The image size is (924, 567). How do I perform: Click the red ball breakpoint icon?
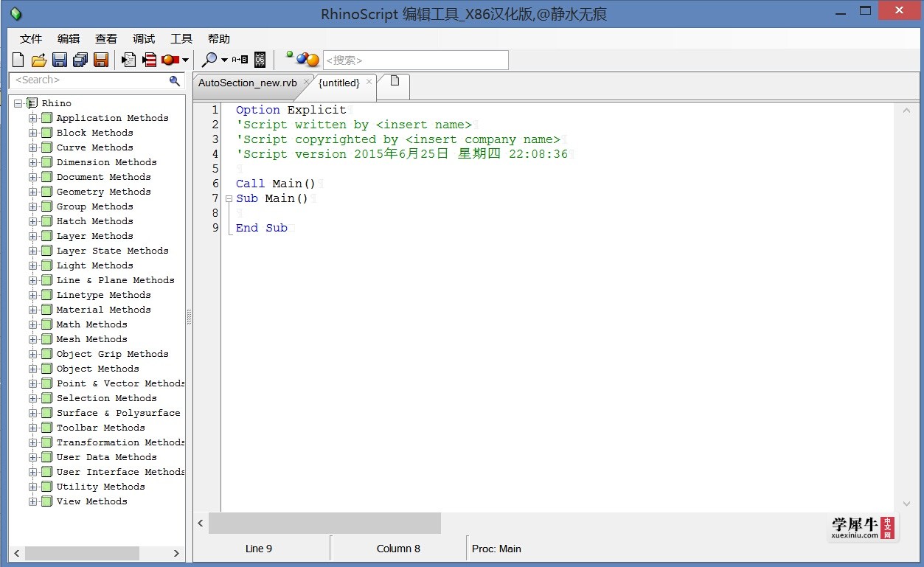pos(170,60)
